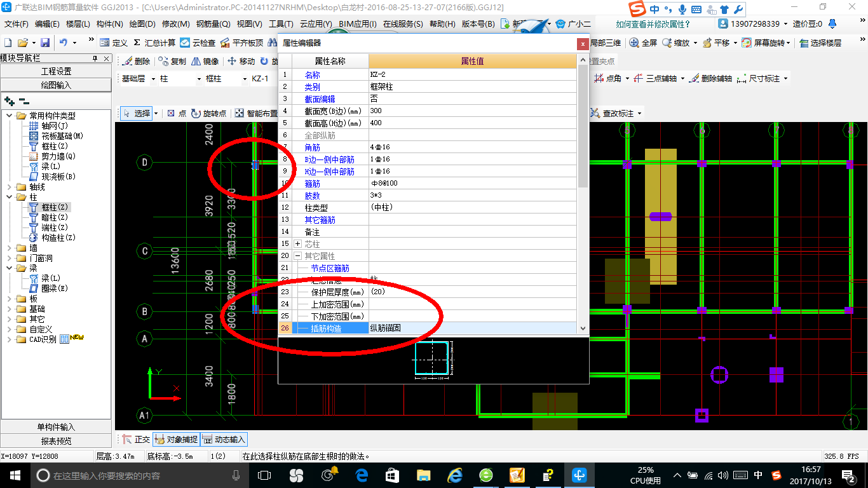Toggle 动态输入 dynamic input
The width and height of the screenshot is (868, 488).
pyautogui.click(x=224, y=439)
